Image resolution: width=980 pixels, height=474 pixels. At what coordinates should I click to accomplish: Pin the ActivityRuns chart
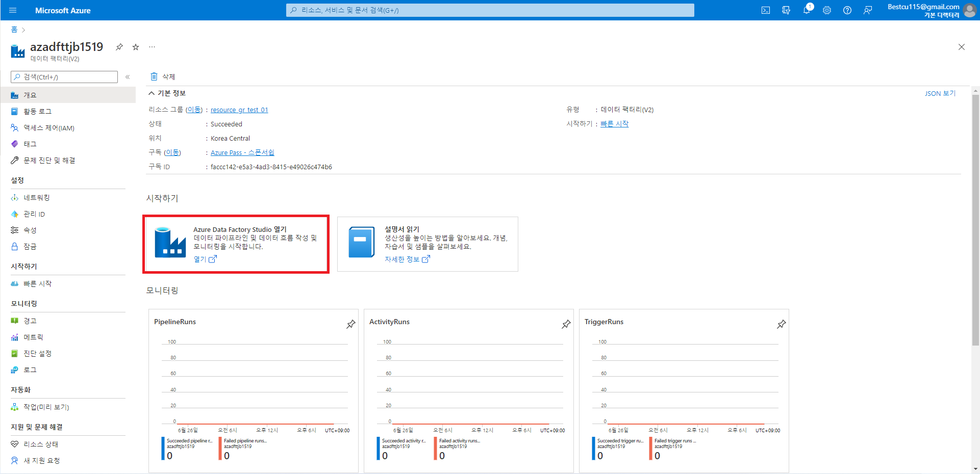[x=566, y=324]
